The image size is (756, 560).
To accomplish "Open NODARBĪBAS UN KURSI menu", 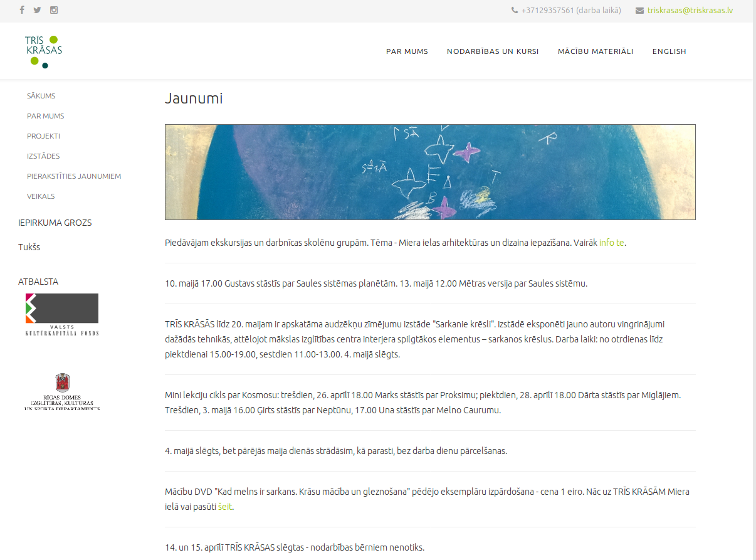I will click(493, 51).
